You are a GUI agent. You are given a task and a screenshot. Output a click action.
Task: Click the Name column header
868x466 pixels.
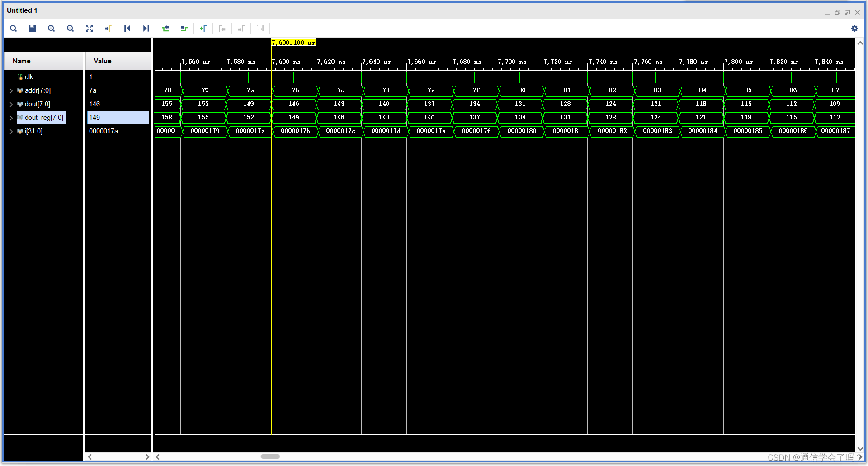point(44,61)
